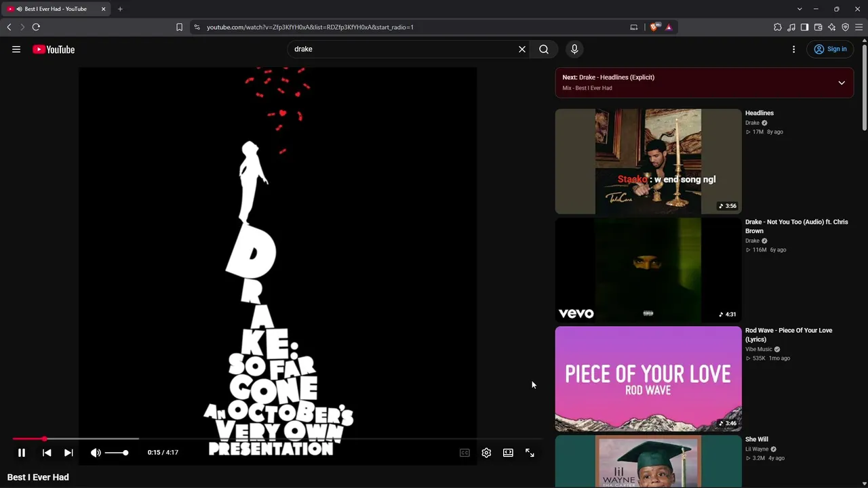Click the She Will video title

click(757, 439)
